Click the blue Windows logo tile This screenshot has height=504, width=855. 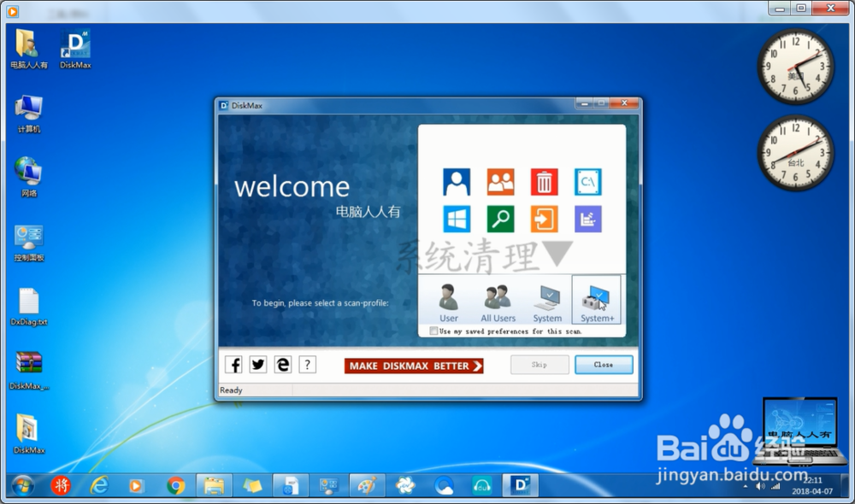pyautogui.click(x=457, y=219)
